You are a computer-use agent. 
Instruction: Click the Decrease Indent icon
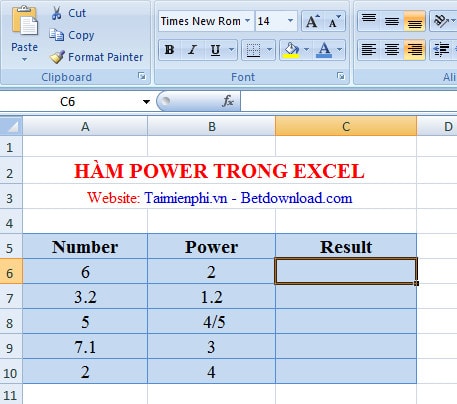tap(441, 50)
